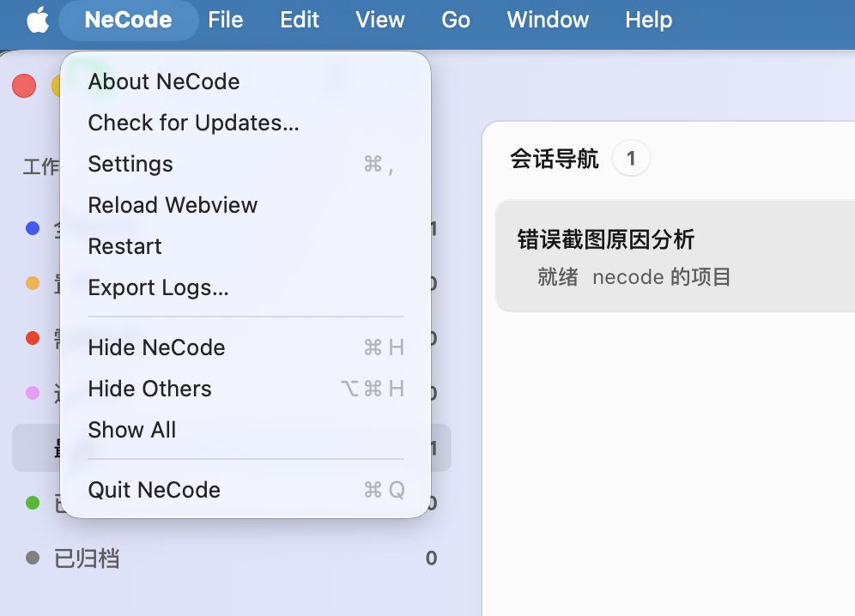Click the 就绪 status text

(x=557, y=277)
